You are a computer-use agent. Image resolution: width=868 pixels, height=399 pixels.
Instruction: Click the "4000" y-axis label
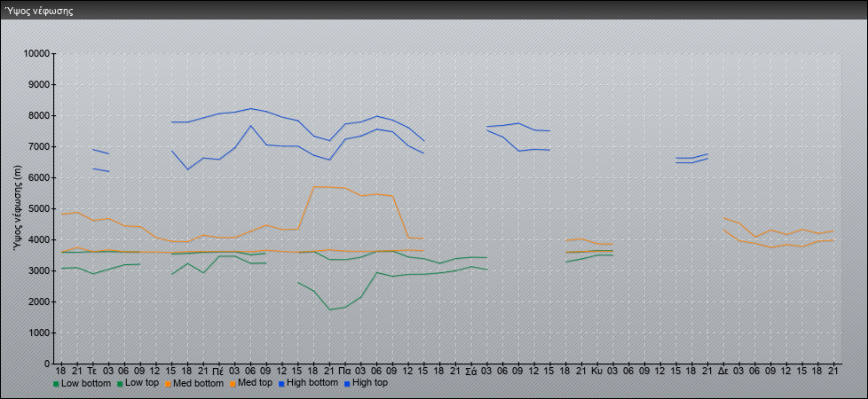[x=39, y=239]
